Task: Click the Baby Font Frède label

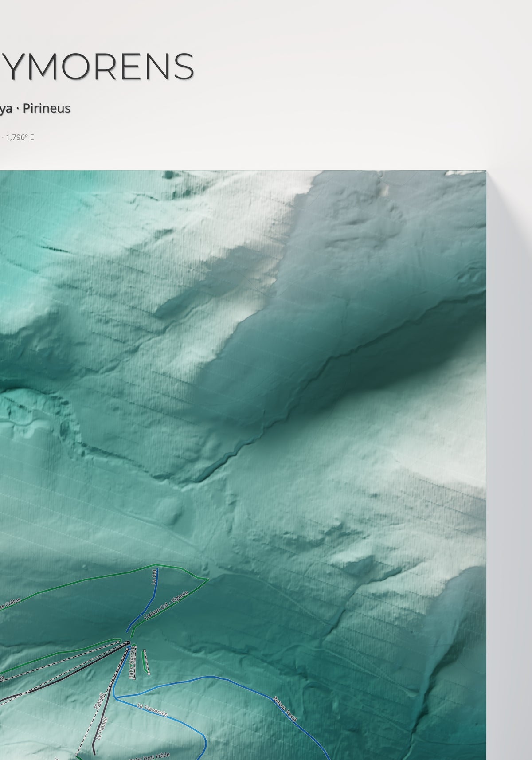Action: pos(149,756)
